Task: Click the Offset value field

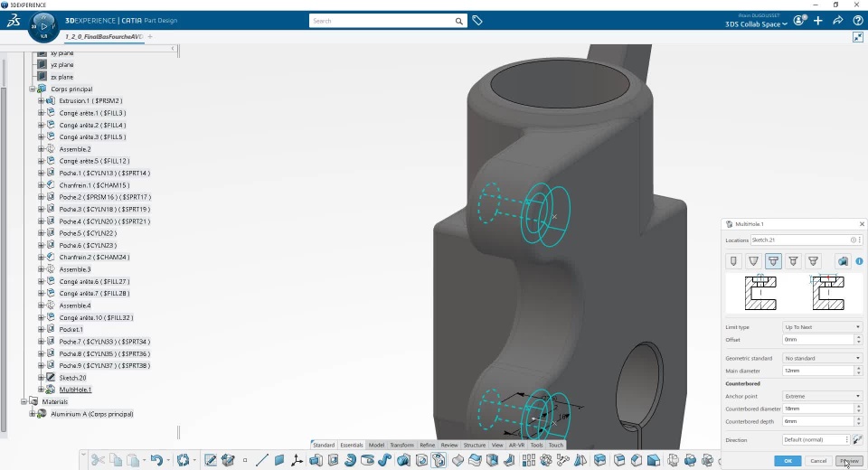Action: point(818,339)
